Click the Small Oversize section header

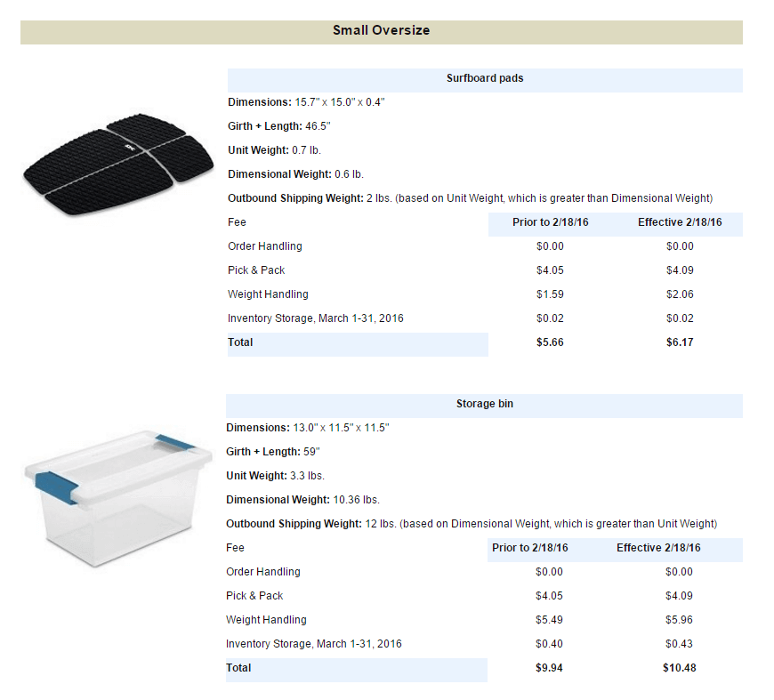coord(381,30)
